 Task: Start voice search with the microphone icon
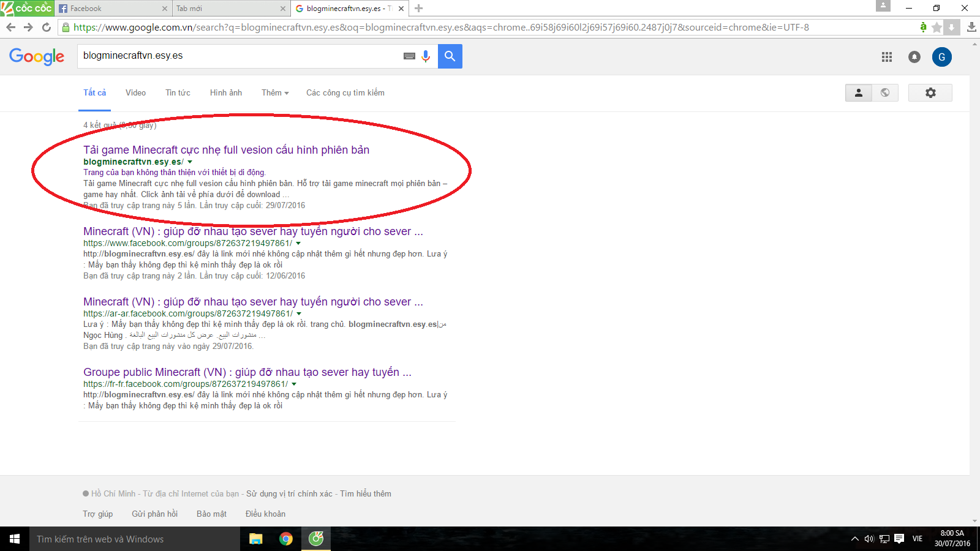(x=426, y=56)
